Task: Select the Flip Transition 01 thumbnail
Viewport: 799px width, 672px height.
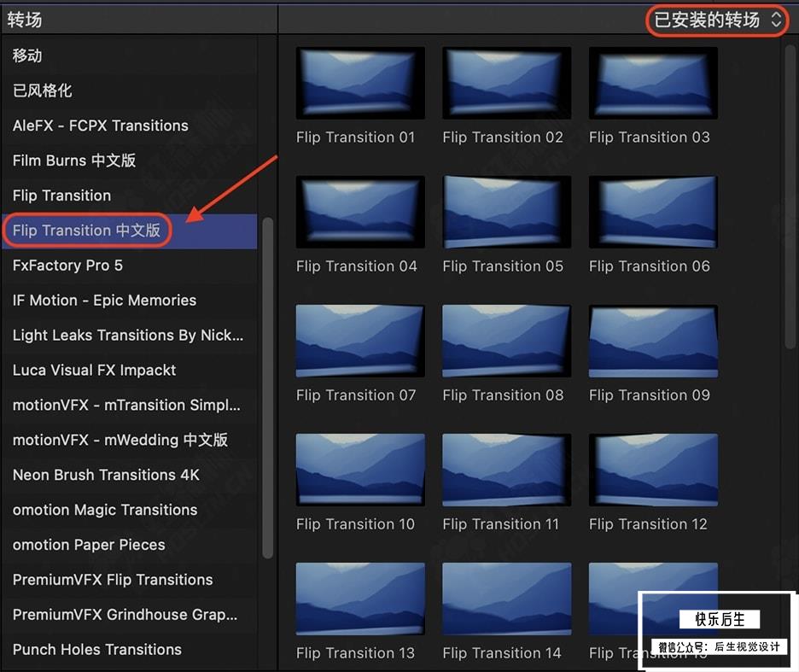Action: click(x=360, y=83)
